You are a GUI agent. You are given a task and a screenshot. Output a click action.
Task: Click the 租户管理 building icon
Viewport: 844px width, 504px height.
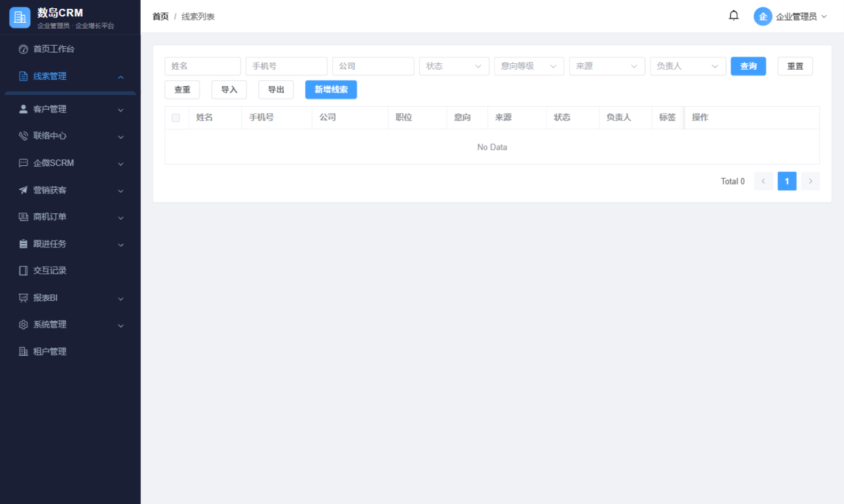[23, 352]
